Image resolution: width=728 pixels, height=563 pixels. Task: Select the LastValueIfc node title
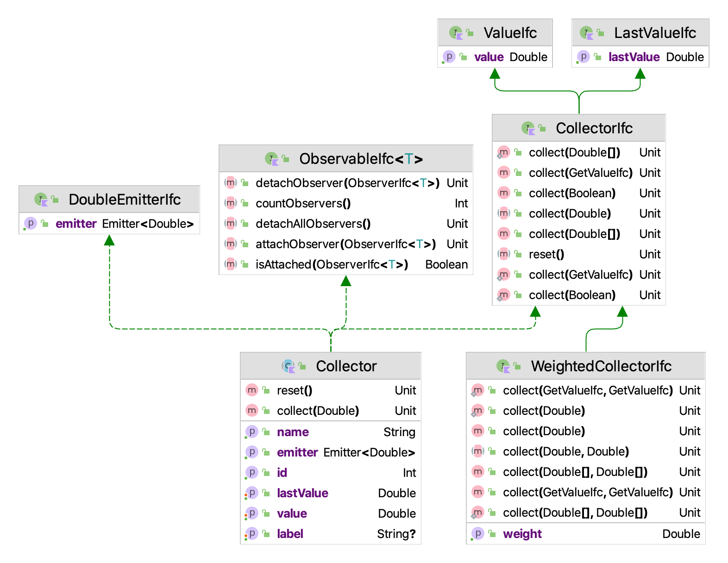click(655, 33)
